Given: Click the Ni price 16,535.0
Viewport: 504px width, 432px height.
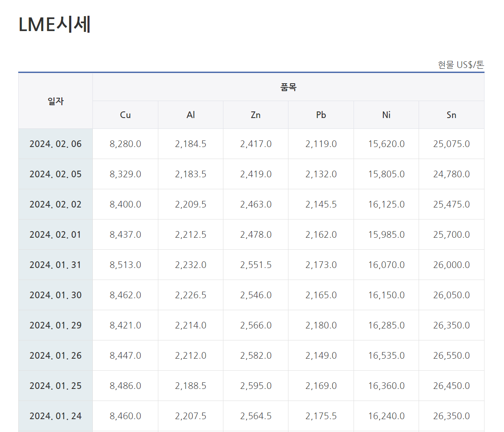Looking at the screenshot, I should [386, 356].
